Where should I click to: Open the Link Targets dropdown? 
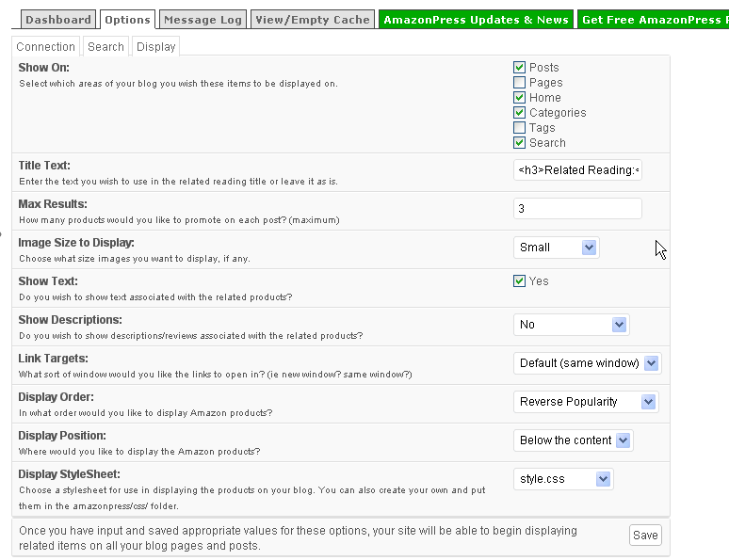[x=587, y=363]
